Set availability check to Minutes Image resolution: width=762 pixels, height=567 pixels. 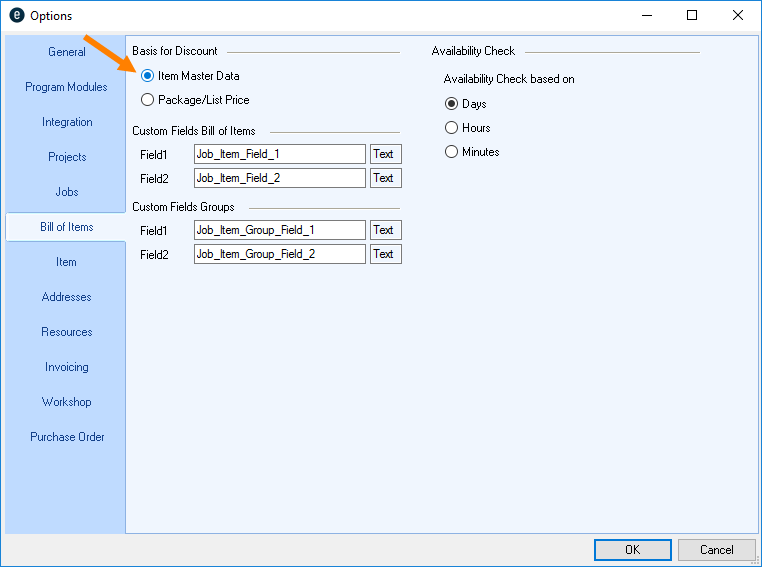[x=452, y=152]
